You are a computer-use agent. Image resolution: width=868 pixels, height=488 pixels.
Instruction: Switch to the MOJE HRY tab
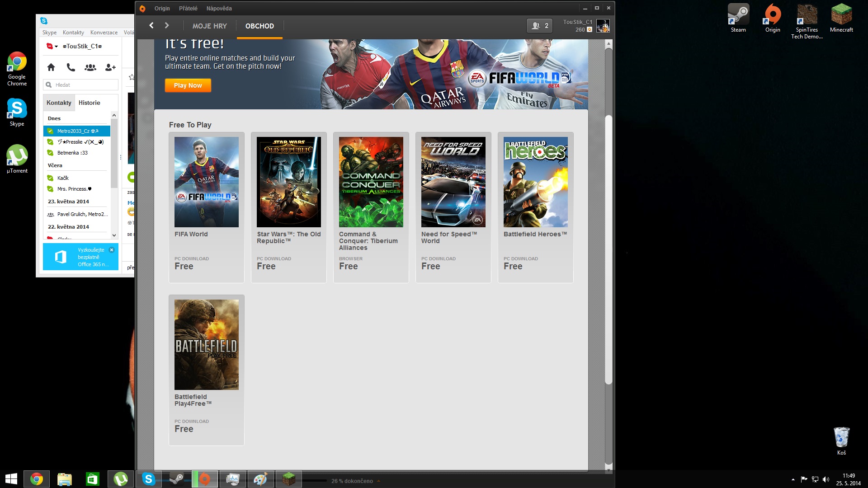(x=210, y=26)
